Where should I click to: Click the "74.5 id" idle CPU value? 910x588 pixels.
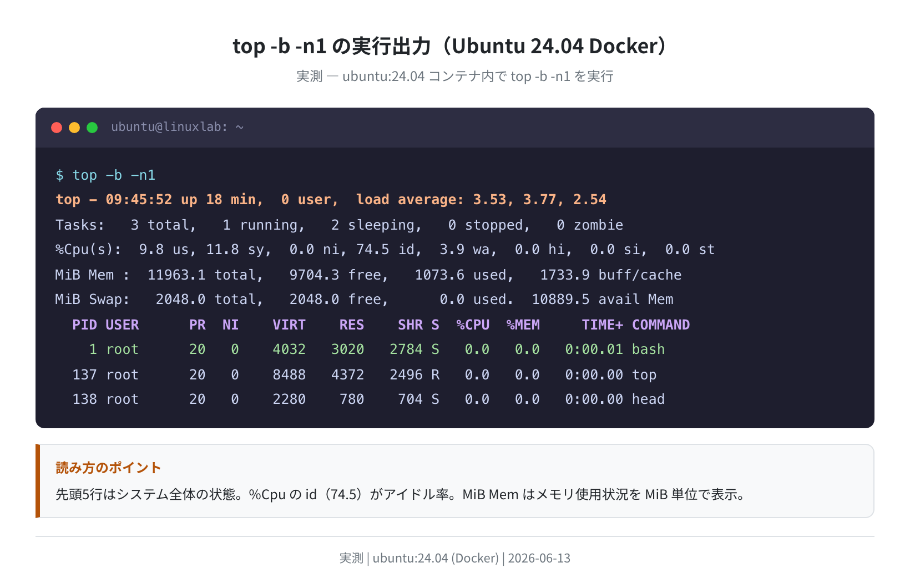pyautogui.click(x=386, y=250)
